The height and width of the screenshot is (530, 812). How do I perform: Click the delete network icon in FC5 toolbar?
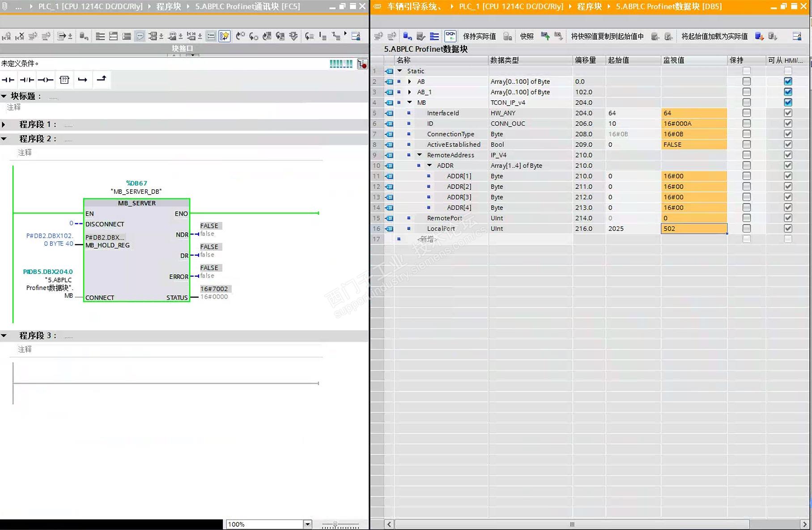pyautogui.click(x=20, y=36)
